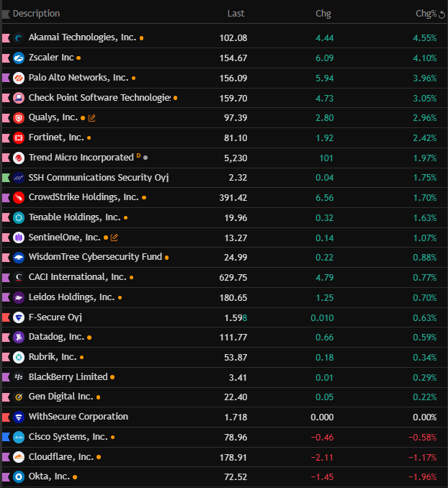Click the SentinelOne logo icon
The width and height of the screenshot is (448, 488).
tap(19, 238)
